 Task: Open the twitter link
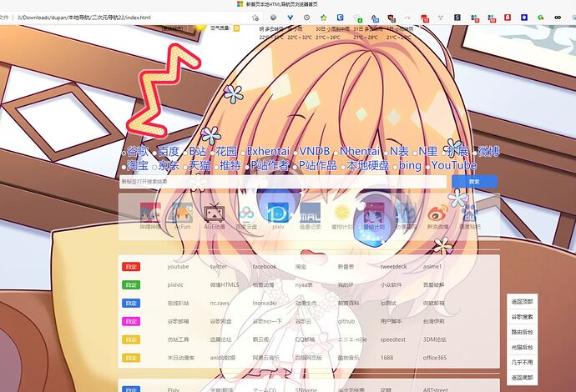tap(219, 266)
